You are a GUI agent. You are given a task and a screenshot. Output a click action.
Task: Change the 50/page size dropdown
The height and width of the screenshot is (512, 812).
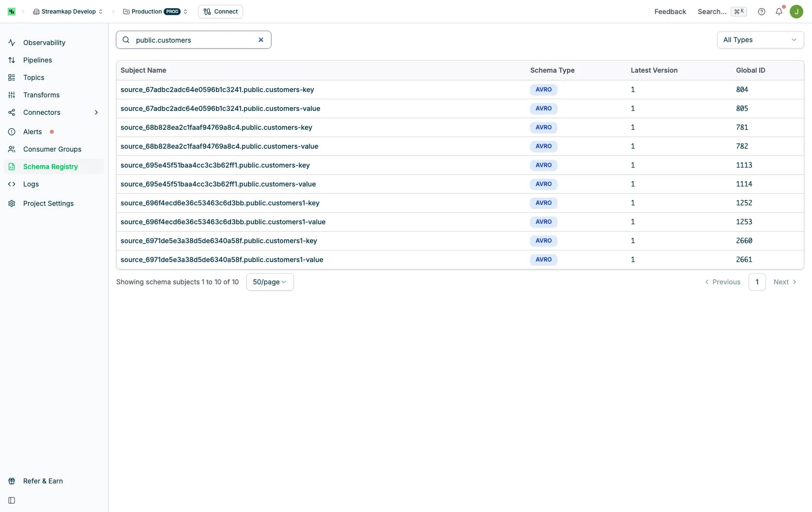pyautogui.click(x=270, y=282)
